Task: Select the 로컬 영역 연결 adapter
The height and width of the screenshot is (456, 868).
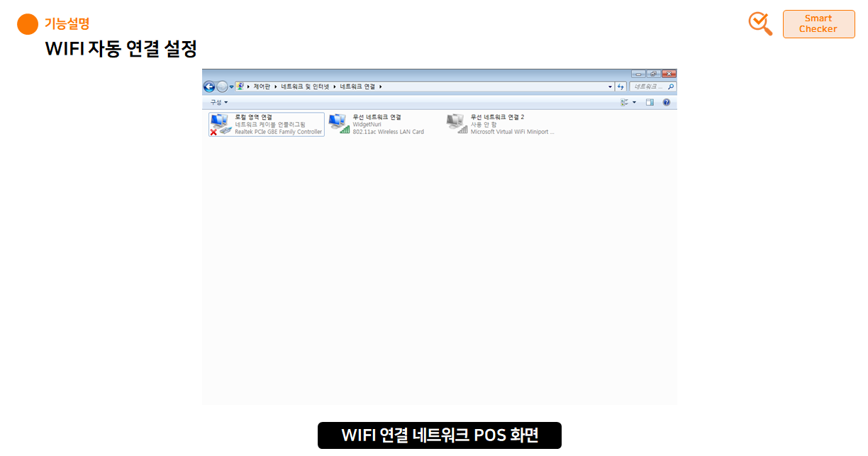Action: (266, 124)
